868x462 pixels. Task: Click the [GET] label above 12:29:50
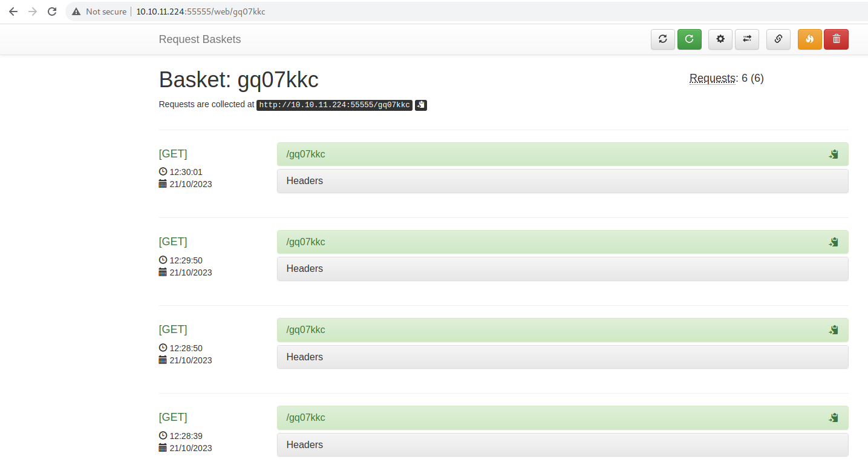[x=173, y=242]
